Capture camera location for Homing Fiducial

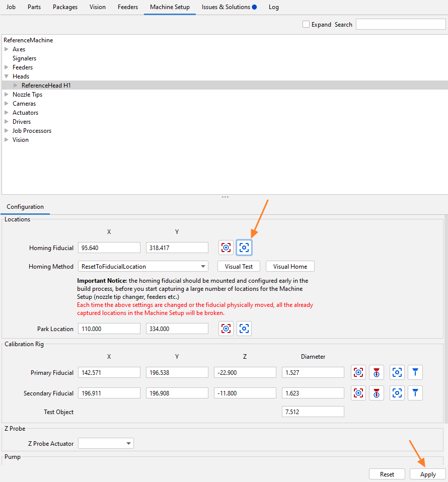pos(226,248)
